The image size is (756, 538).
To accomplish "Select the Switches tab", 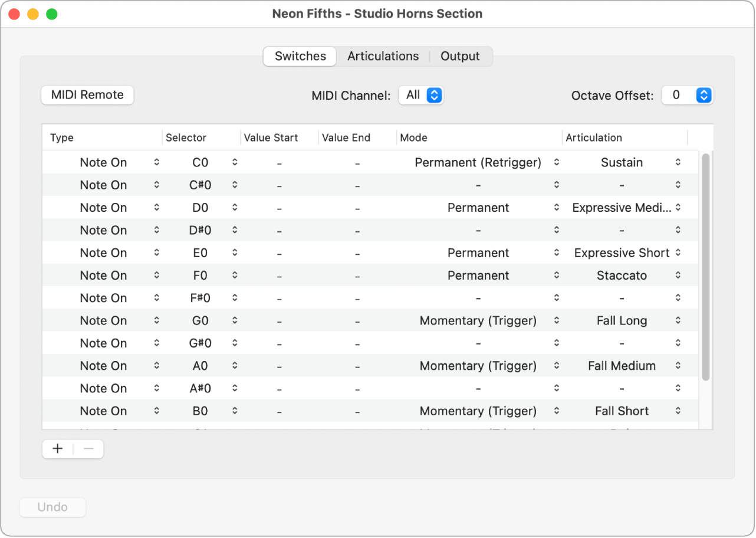I will pyautogui.click(x=300, y=56).
